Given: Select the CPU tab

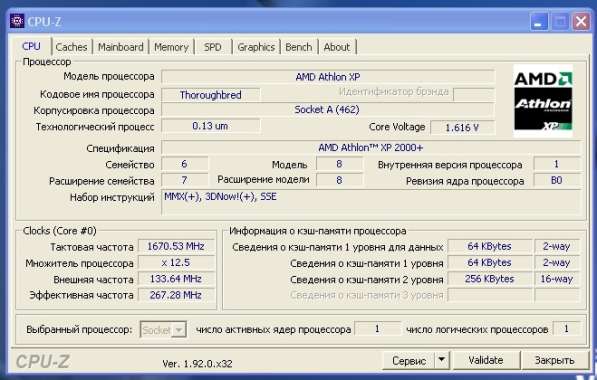Looking at the screenshot, I should [x=31, y=46].
